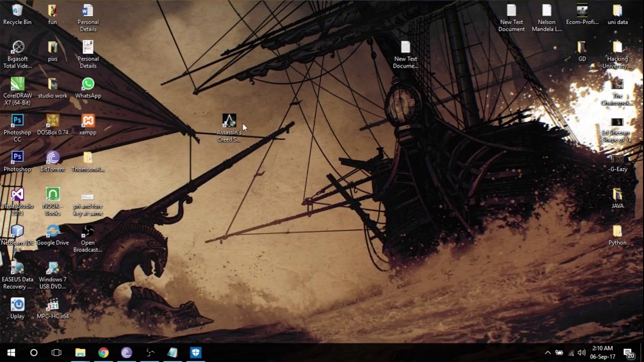Select the Assassin's Creed S... shortcut
This screenshot has height=362, width=644.
click(x=229, y=128)
